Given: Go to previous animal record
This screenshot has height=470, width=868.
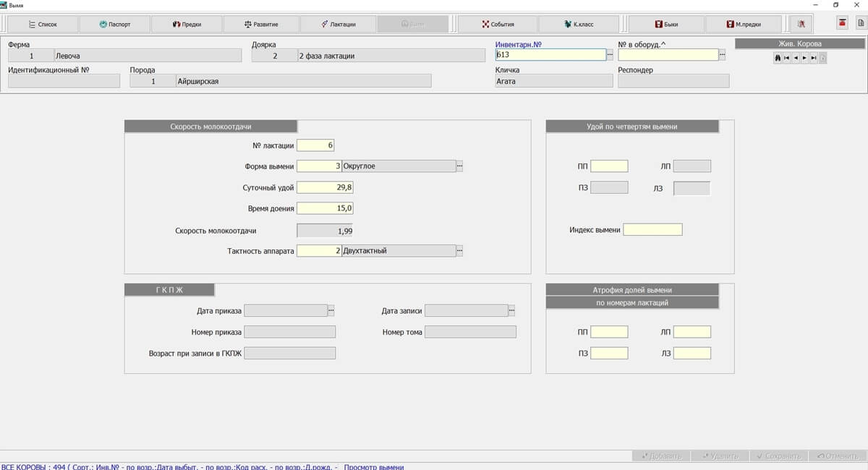Looking at the screenshot, I should click(x=796, y=58).
